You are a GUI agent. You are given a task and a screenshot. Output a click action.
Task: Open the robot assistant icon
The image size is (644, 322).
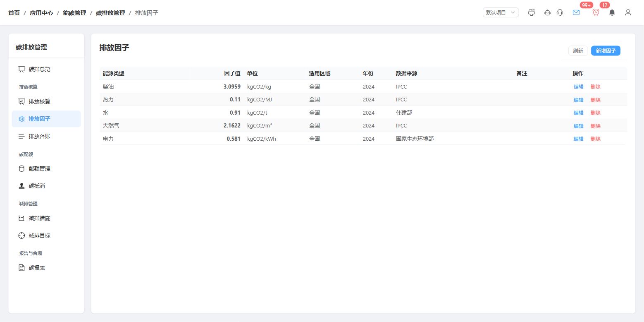(x=548, y=12)
